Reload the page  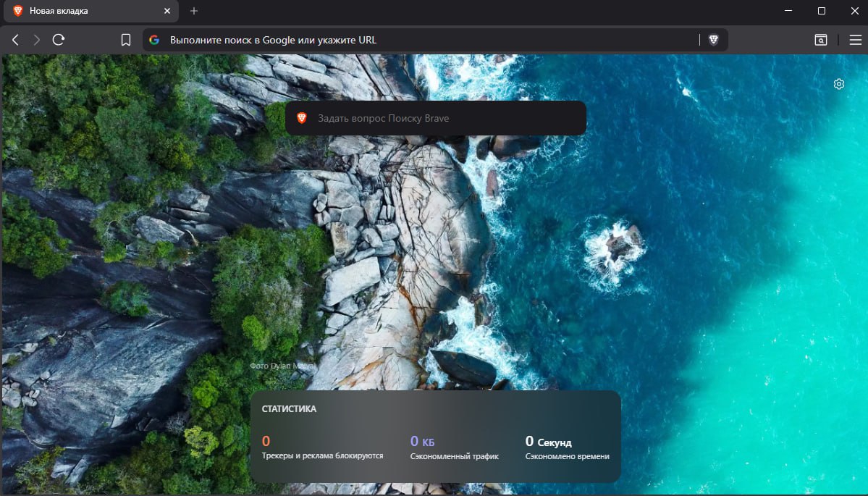click(58, 40)
